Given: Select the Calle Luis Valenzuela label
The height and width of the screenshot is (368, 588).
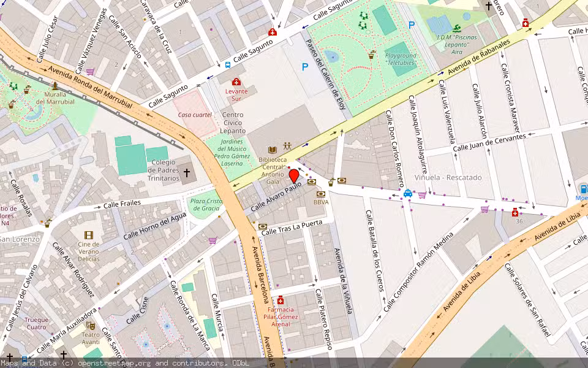Looking at the screenshot, I should click(447, 112).
